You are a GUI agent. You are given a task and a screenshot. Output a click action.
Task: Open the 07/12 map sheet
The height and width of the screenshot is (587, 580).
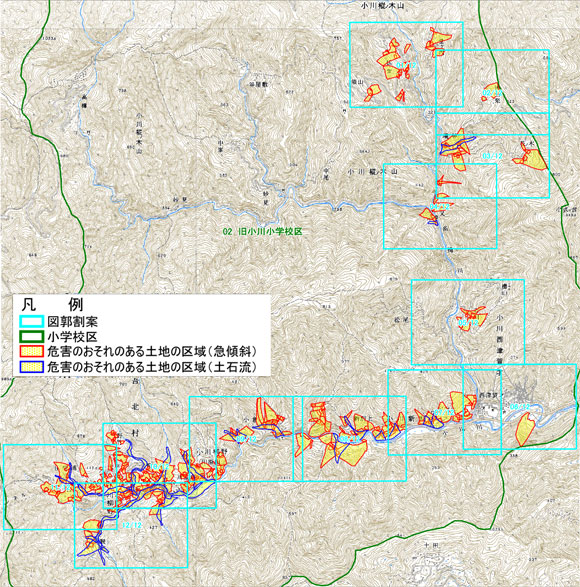(x=444, y=412)
